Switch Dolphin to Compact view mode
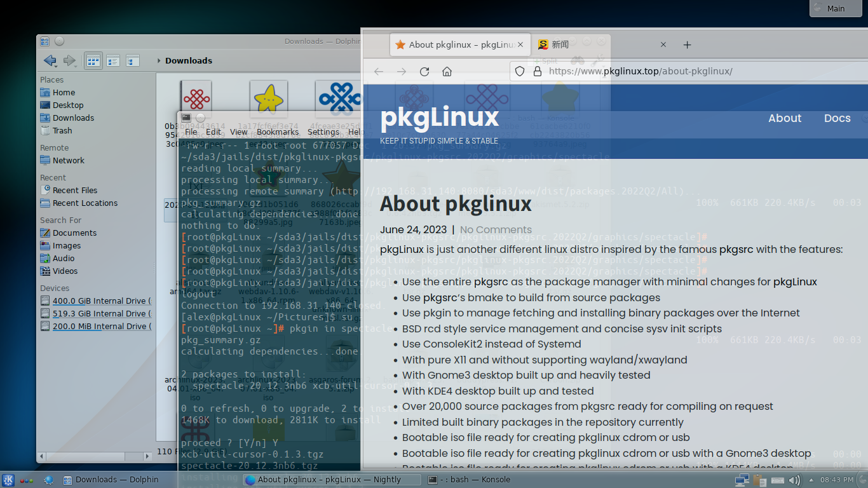The height and width of the screenshot is (488, 868). point(113,61)
